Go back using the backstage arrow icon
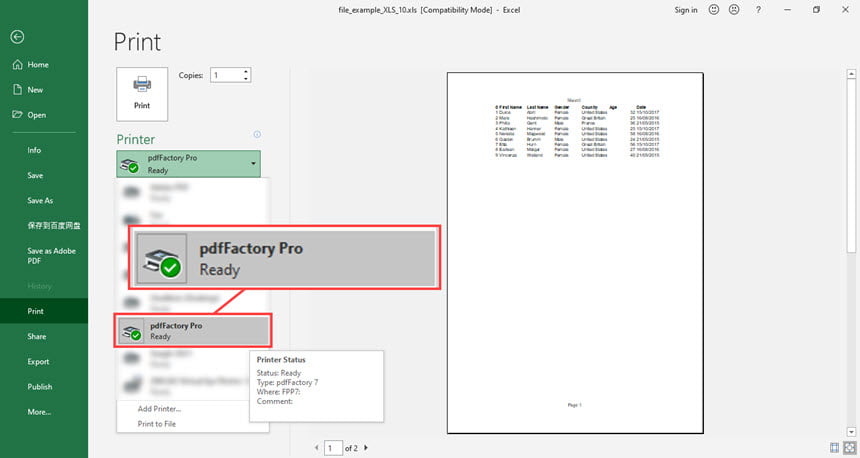The image size is (860, 458). [x=17, y=37]
